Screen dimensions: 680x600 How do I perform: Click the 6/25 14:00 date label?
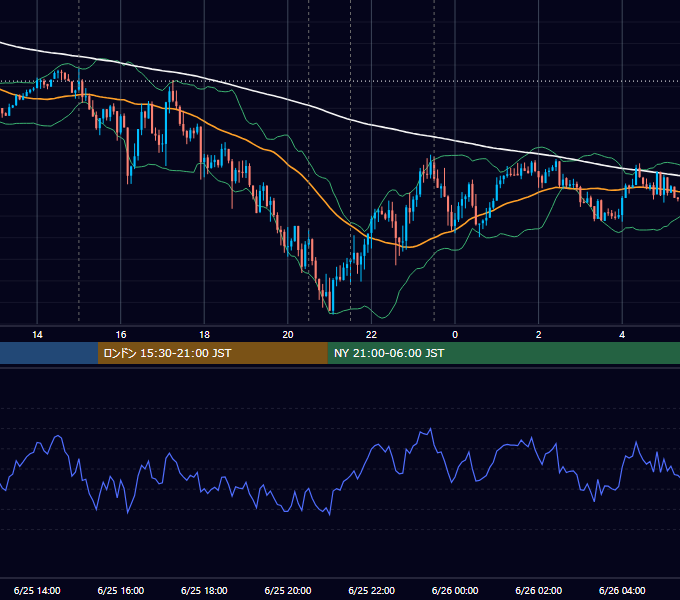tap(37, 590)
